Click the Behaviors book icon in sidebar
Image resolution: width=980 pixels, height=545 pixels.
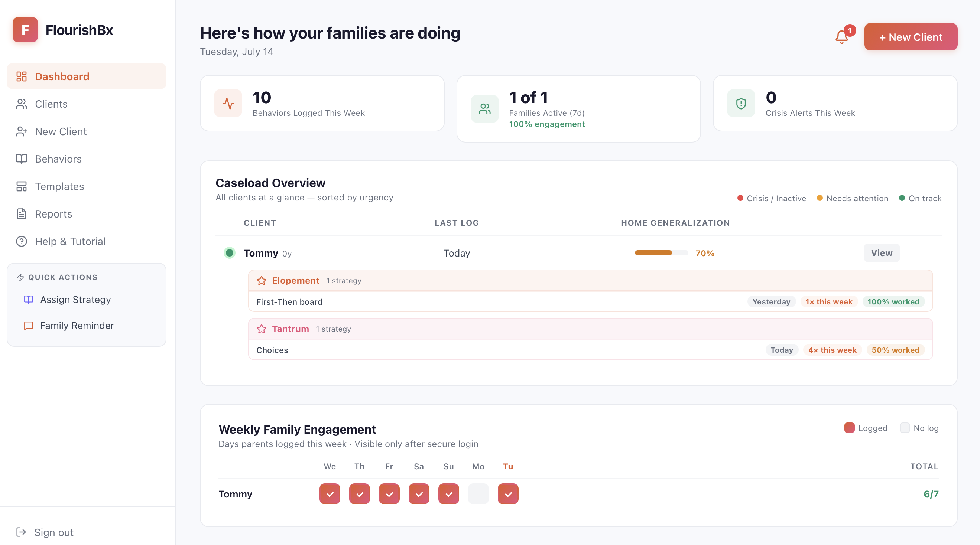coord(21,159)
